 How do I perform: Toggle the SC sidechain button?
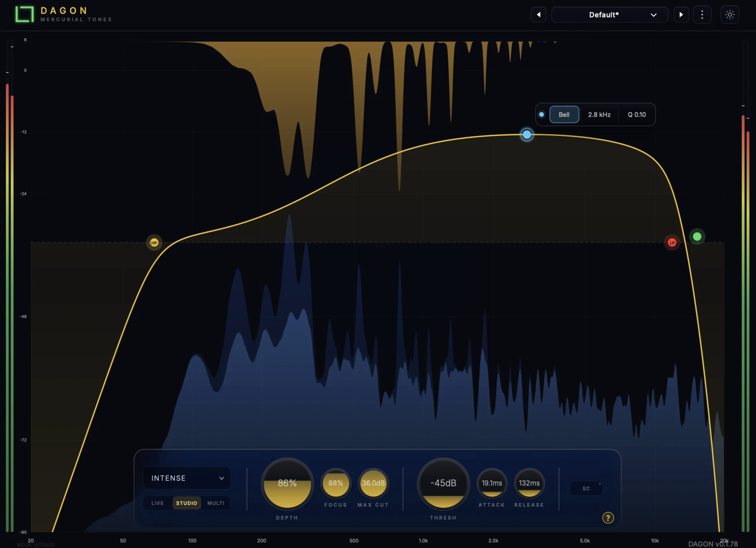tap(586, 488)
